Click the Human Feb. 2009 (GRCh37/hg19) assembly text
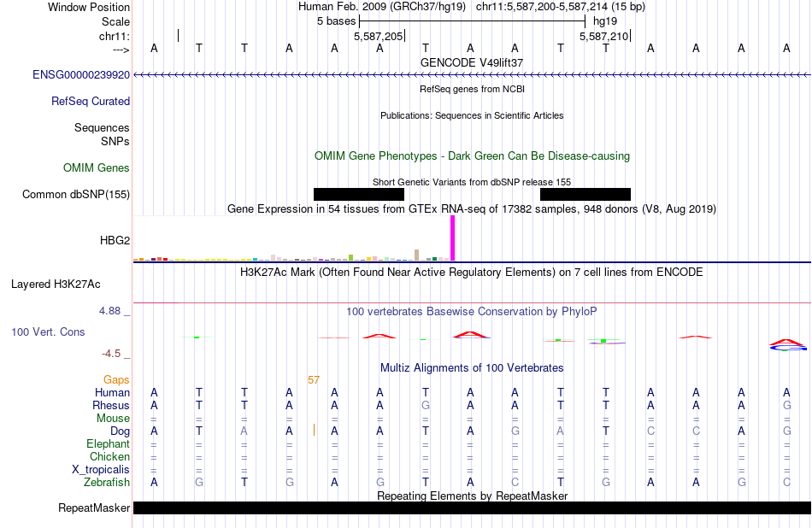The image size is (812, 528). tap(382, 7)
